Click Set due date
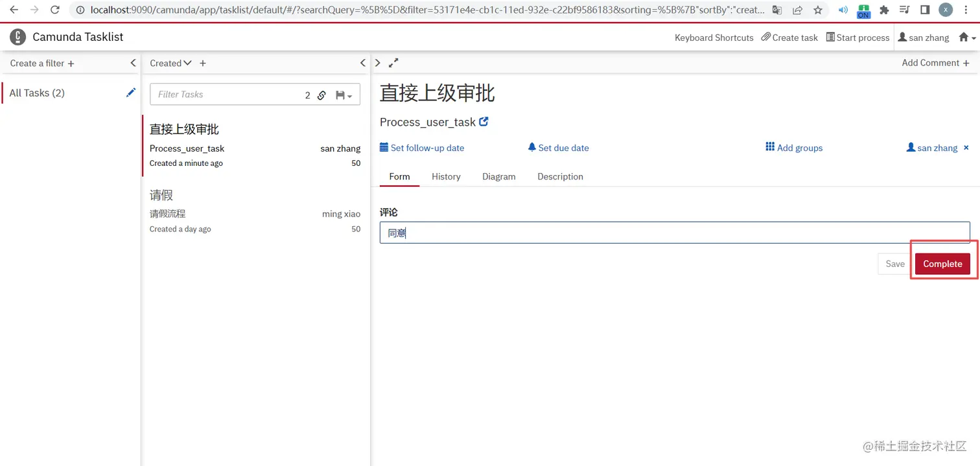This screenshot has width=980, height=466. coord(559,148)
